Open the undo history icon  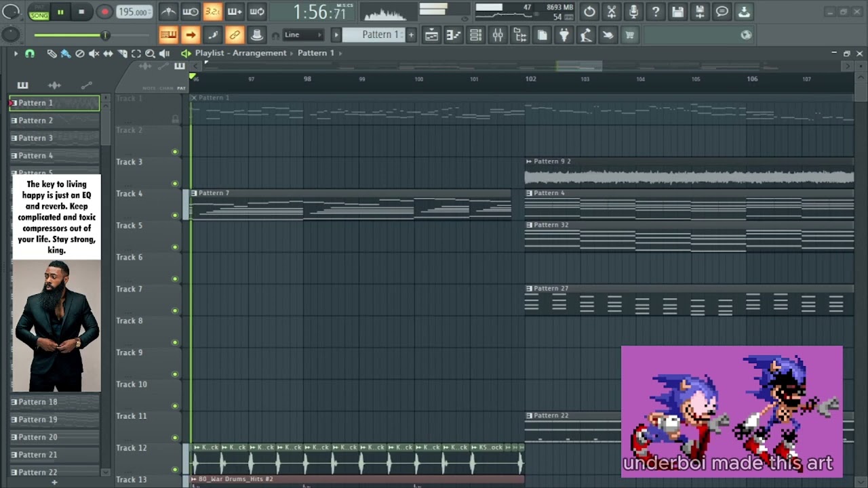(x=590, y=12)
